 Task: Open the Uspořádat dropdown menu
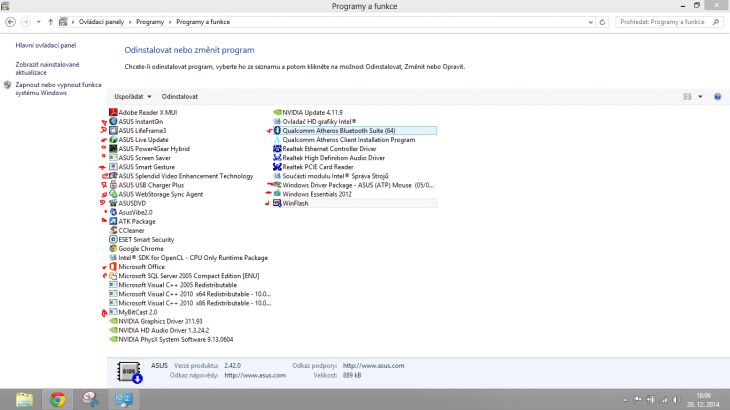pos(133,97)
